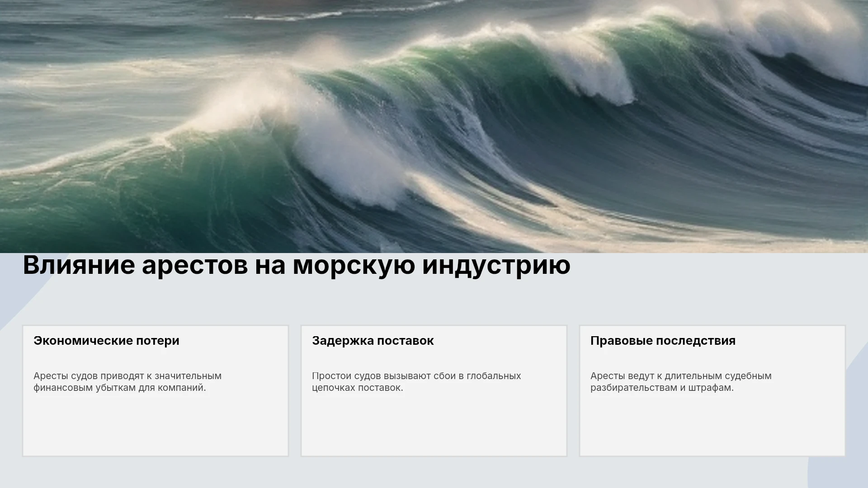Select the paragraph starting "Аресты судов приводят"

pos(127,382)
